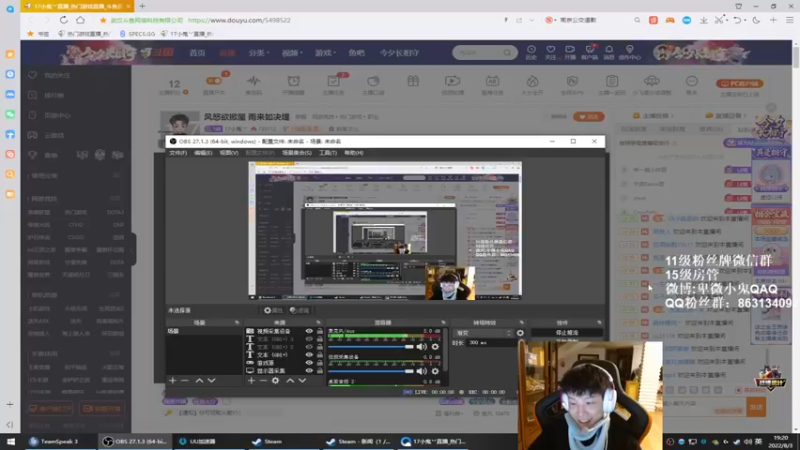Adjust 麦克风/Aux volume slider

point(371,347)
